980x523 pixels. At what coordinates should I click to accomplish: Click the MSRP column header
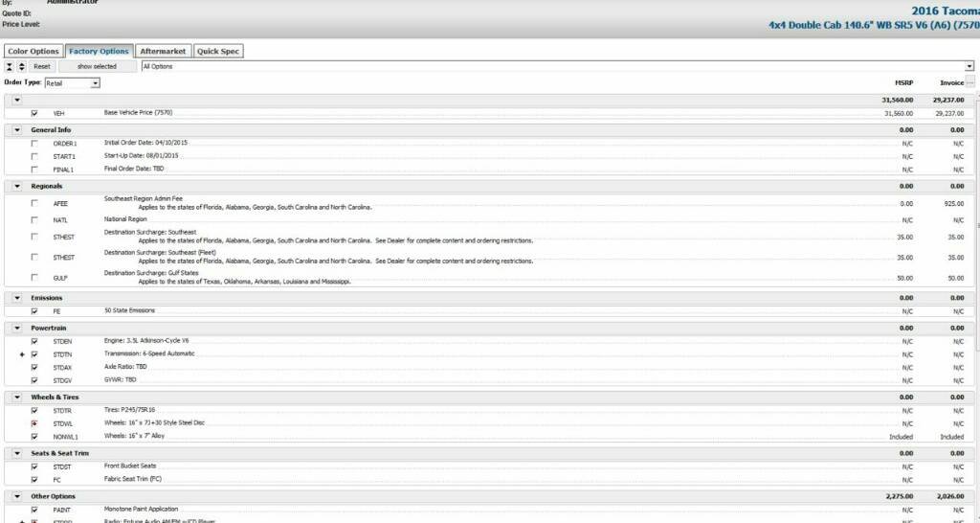pos(903,82)
